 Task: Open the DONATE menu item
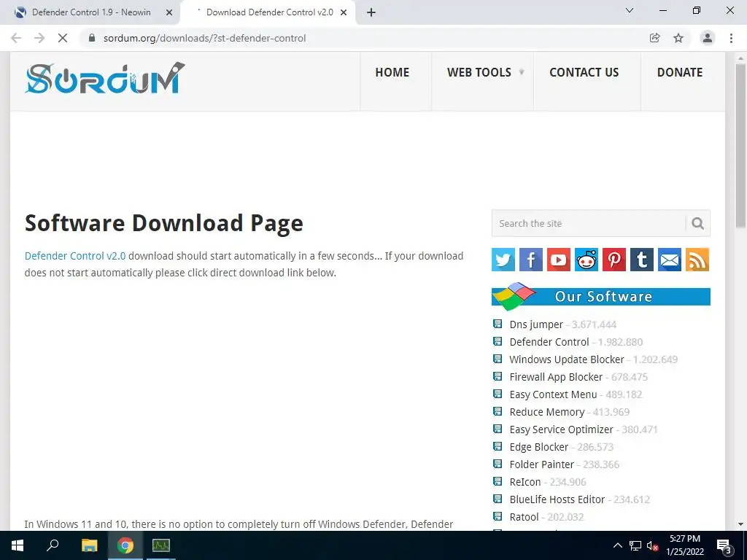680,72
